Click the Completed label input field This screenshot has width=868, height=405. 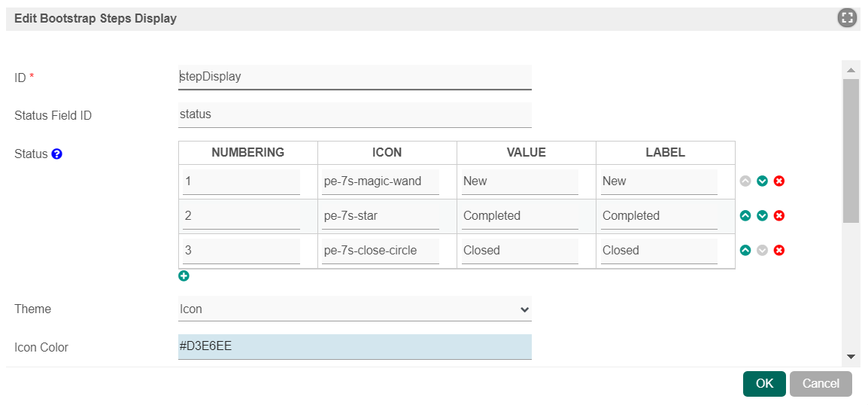pos(659,216)
